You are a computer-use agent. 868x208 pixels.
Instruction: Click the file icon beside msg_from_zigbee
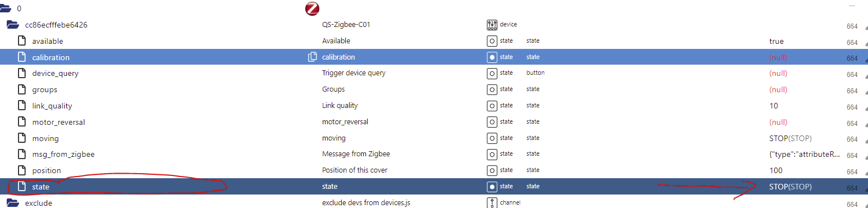click(22, 154)
